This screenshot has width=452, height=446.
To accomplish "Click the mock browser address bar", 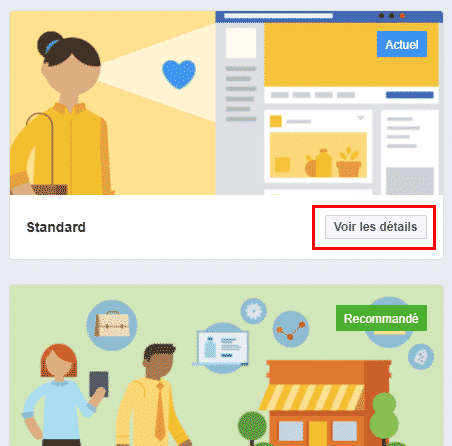I will (x=278, y=16).
